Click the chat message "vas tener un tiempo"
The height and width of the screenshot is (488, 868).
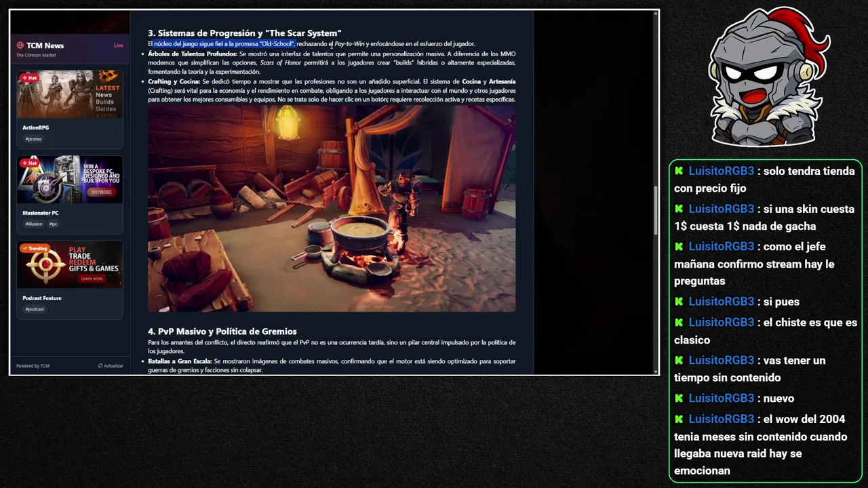tap(750, 369)
